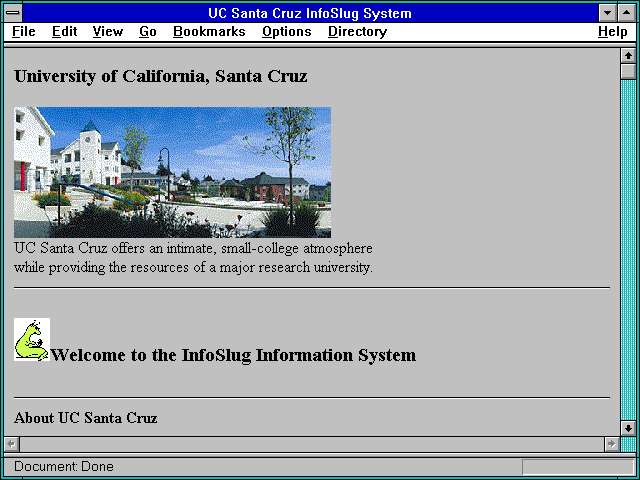Screen dimensions: 640x480
Task: Click the Document: Done status text
Action: click(64, 466)
